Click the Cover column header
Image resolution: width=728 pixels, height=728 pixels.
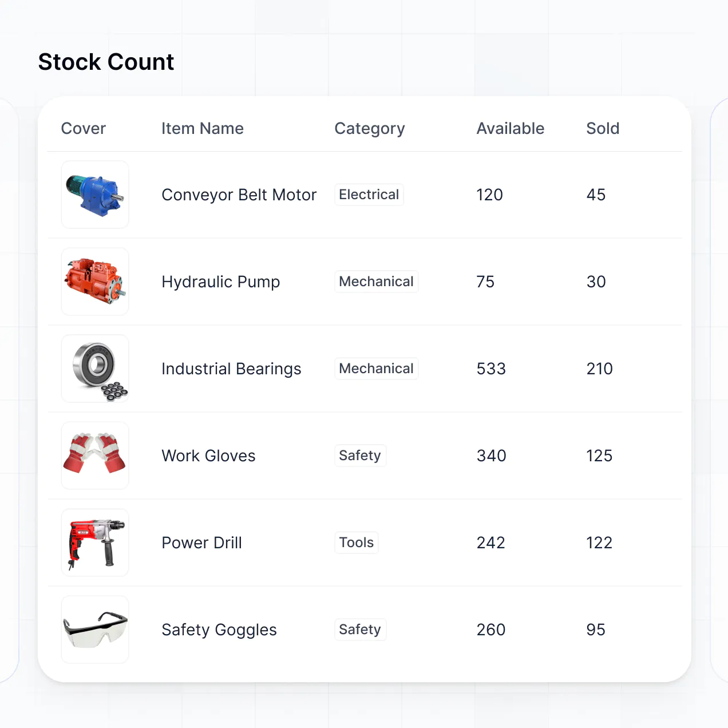click(x=83, y=128)
